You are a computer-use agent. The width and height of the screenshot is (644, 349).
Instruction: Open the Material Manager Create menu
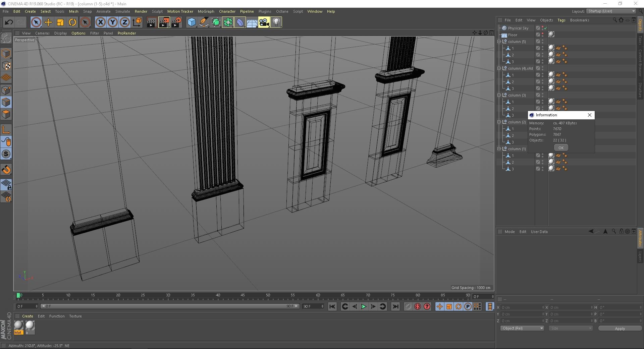tap(28, 316)
